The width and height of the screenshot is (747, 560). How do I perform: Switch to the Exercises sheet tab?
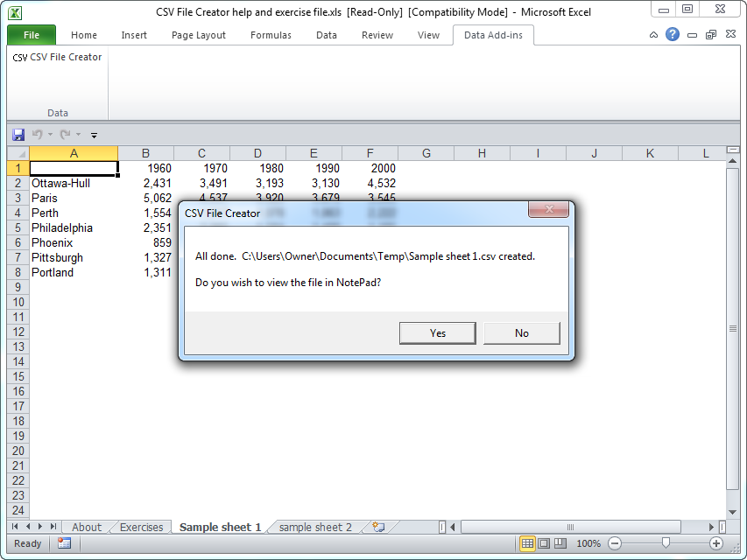(x=142, y=527)
